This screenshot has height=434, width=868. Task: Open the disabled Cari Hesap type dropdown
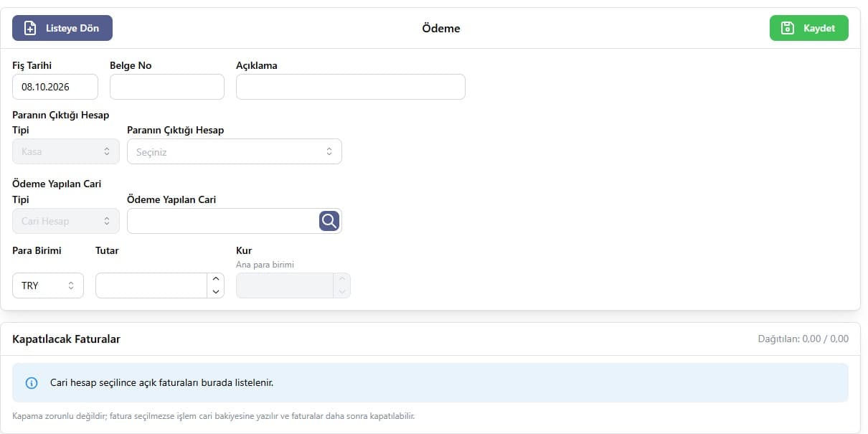click(x=66, y=221)
